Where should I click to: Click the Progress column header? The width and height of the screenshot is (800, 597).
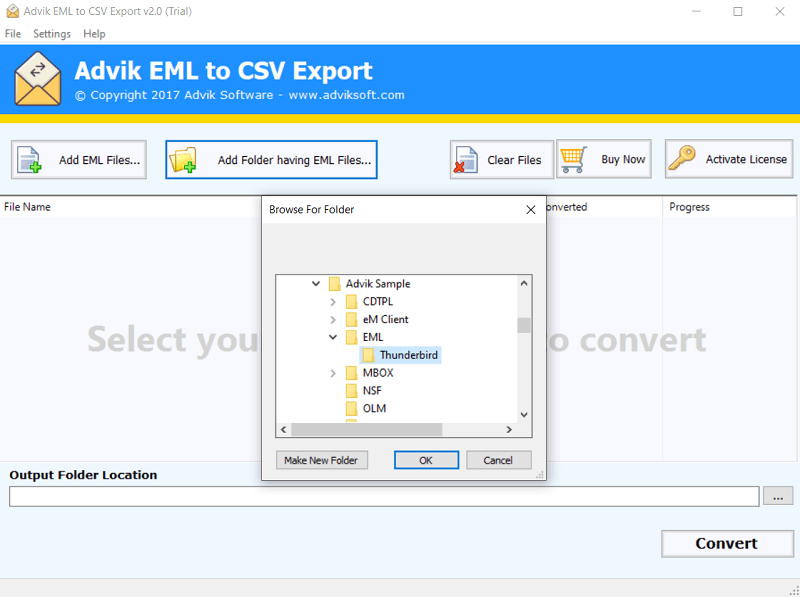coord(689,207)
